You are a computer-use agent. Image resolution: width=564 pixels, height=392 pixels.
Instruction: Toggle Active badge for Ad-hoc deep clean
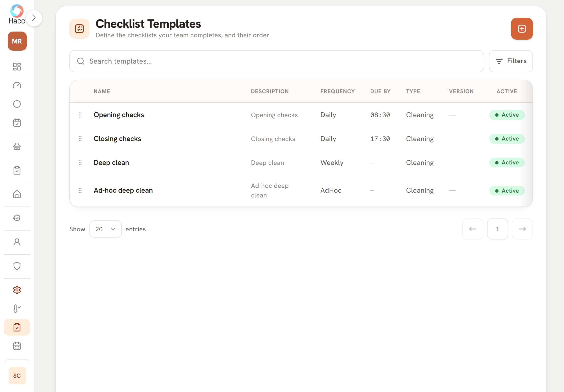507,191
